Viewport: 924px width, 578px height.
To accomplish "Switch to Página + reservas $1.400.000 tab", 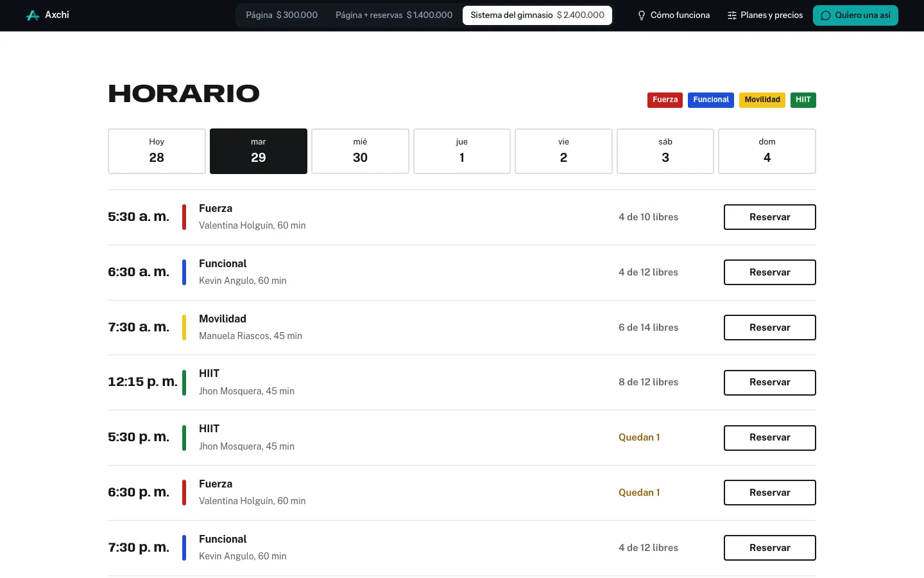I will coord(394,15).
